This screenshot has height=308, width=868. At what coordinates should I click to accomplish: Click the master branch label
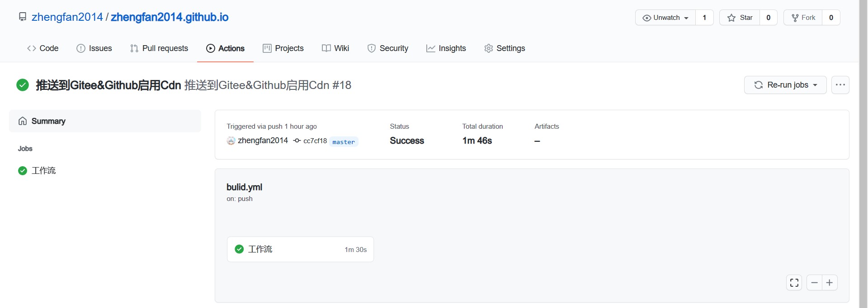344,142
